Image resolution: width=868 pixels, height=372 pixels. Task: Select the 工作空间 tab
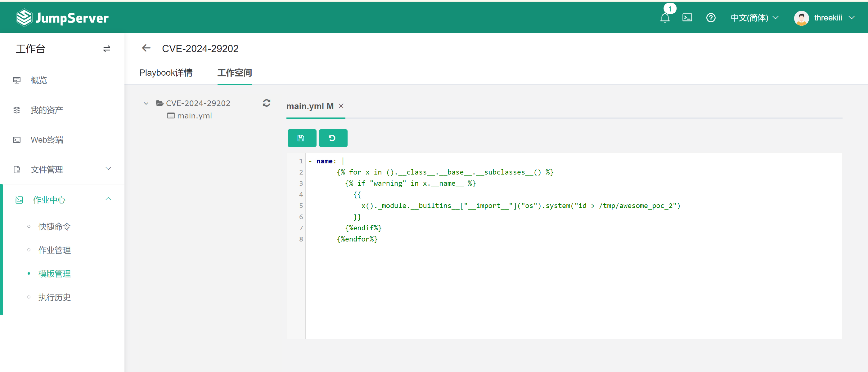235,73
